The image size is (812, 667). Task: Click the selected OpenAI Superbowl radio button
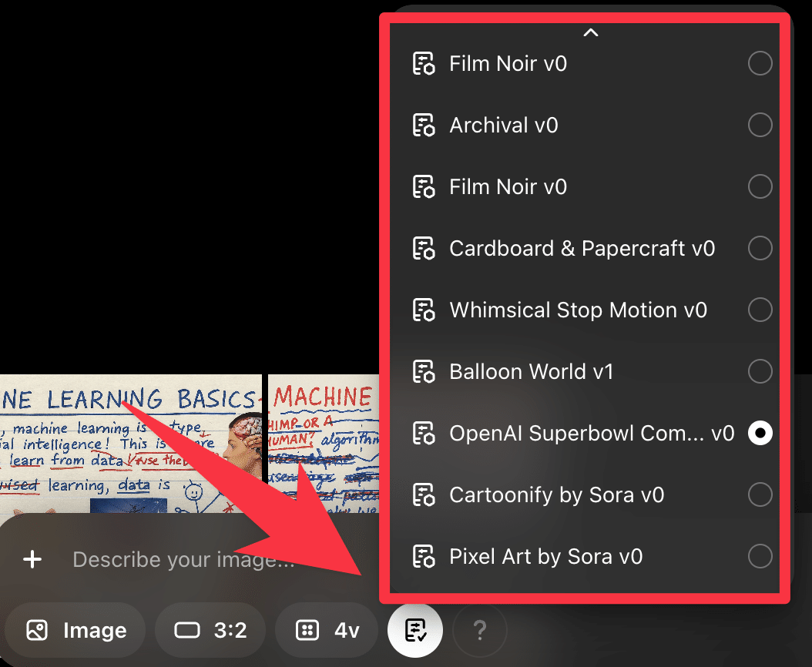760,434
